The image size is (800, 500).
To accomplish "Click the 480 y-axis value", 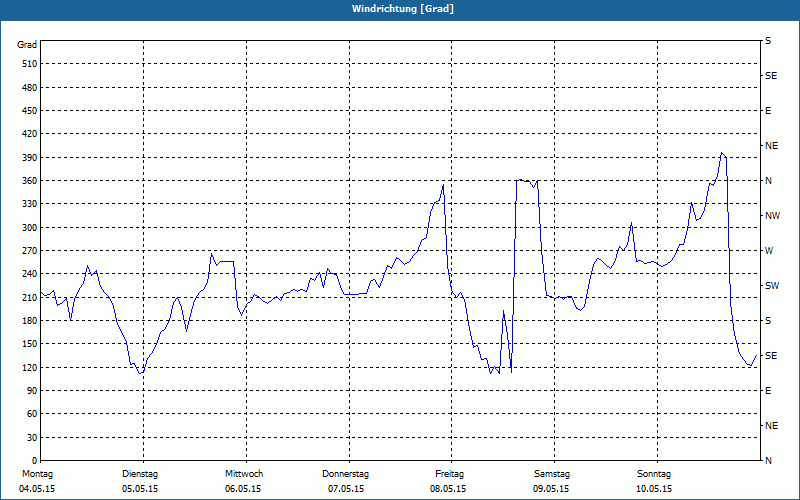I will click(30, 88).
